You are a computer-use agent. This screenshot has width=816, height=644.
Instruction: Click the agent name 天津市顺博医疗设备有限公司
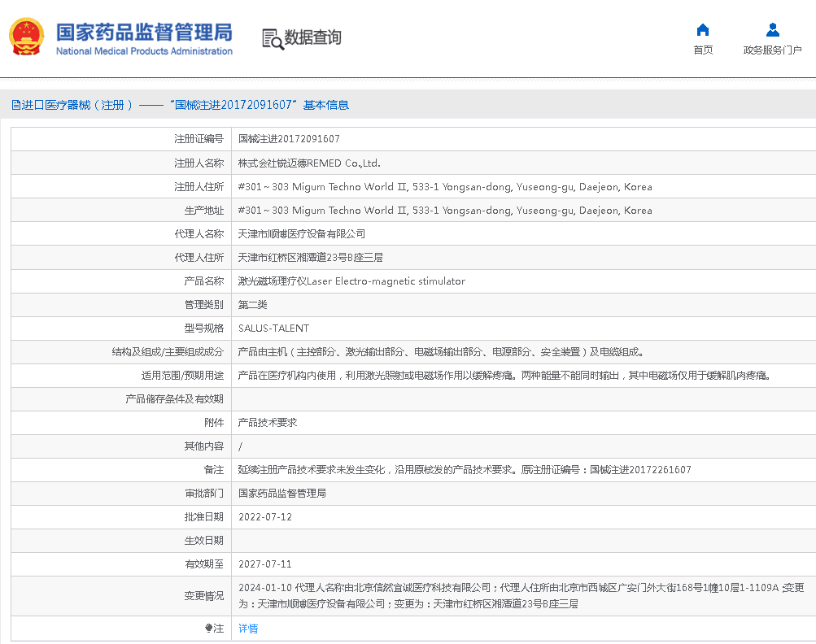301,233
